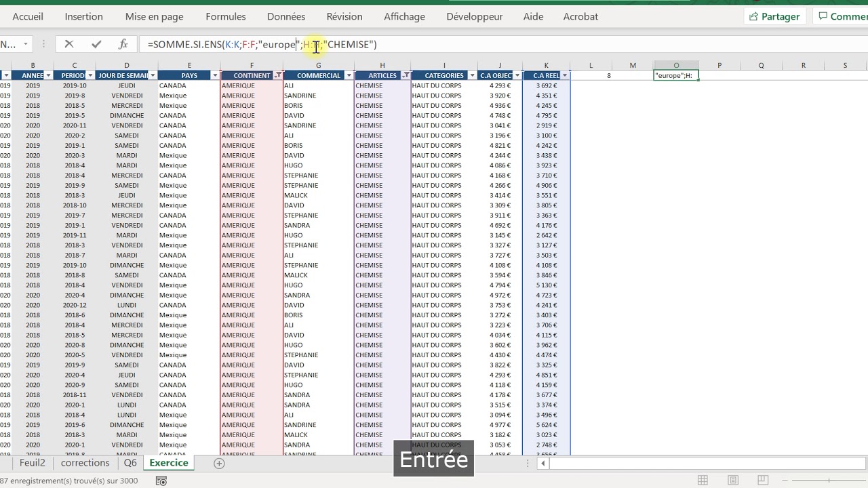Open the Accueil ribbon tab
The width and height of the screenshot is (868, 488).
pos(28,16)
